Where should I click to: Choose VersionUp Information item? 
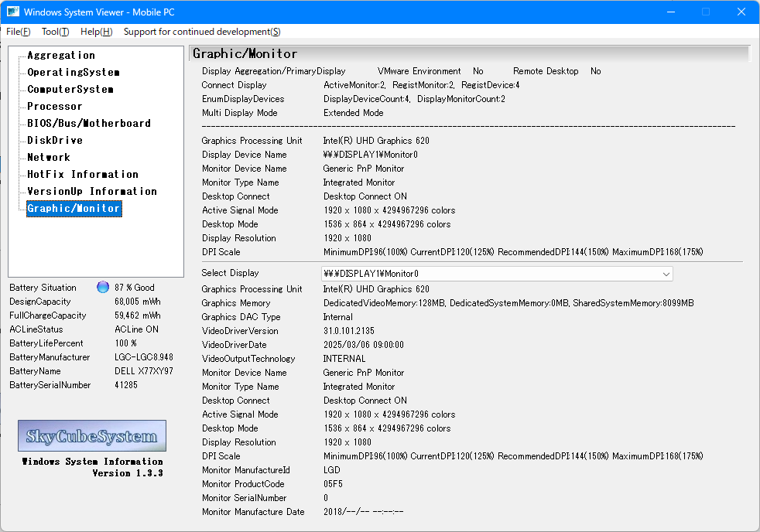(92, 192)
